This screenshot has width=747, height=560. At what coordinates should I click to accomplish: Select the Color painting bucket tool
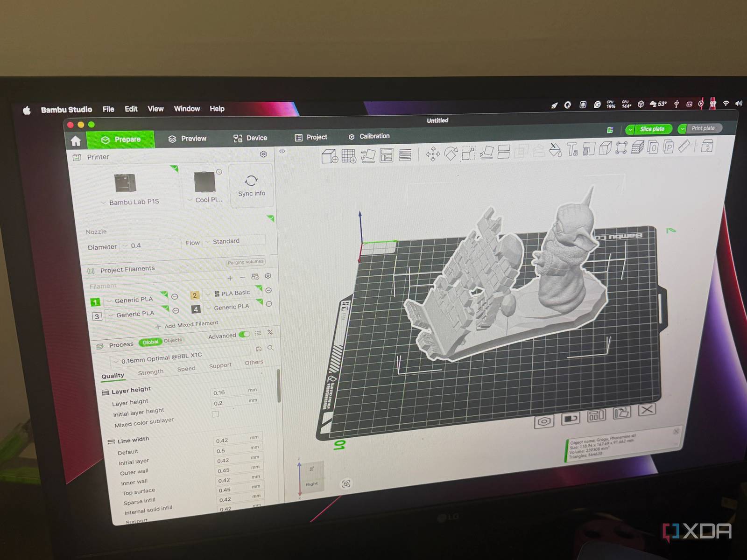(555, 150)
